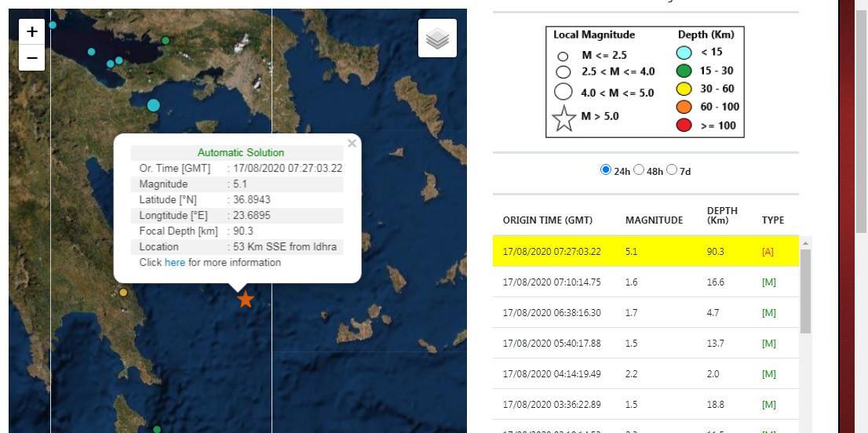Select the 24h time range
This screenshot has height=433, width=868.
[x=605, y=169]
